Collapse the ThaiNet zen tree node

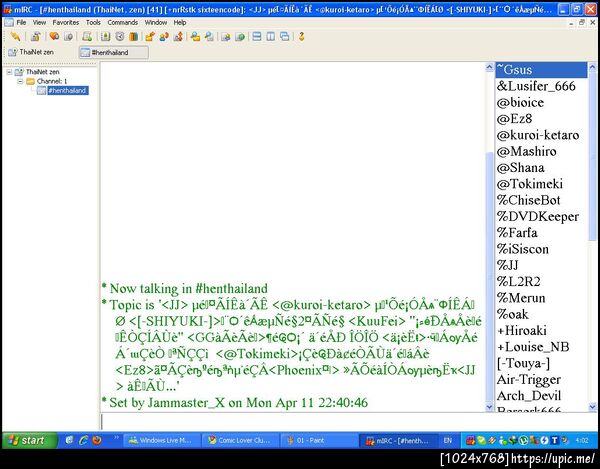[9, 72]
